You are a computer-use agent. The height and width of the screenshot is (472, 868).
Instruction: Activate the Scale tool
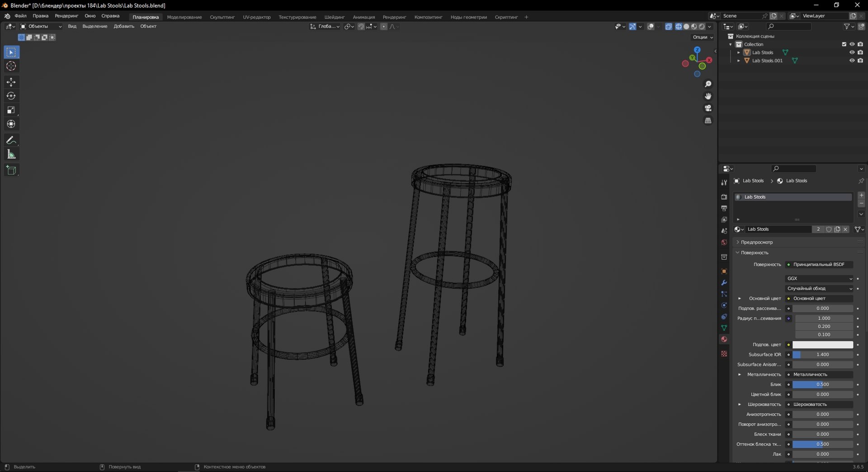(11, 110)
